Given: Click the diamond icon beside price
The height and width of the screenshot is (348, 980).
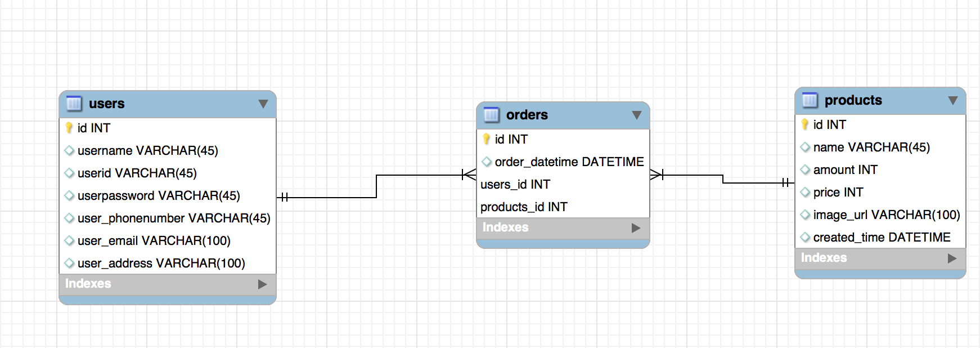Looking at the screenshot, I should [x=805, y=192].
